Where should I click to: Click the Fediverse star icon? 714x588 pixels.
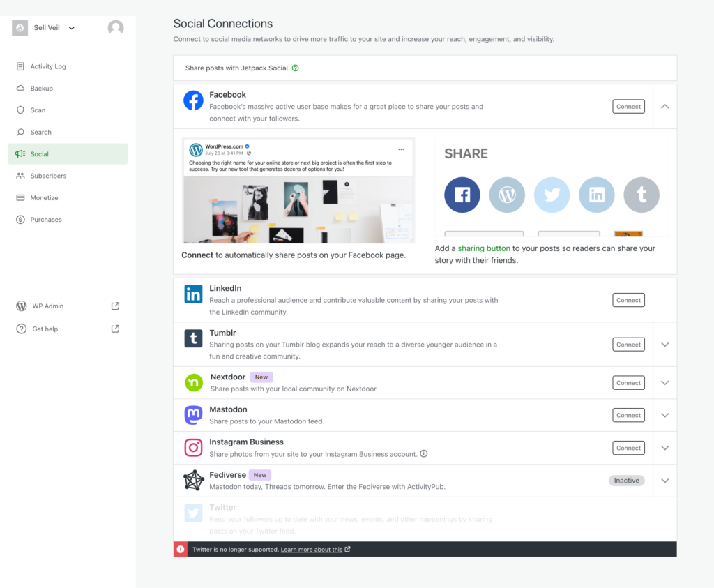tap(193, 480)
